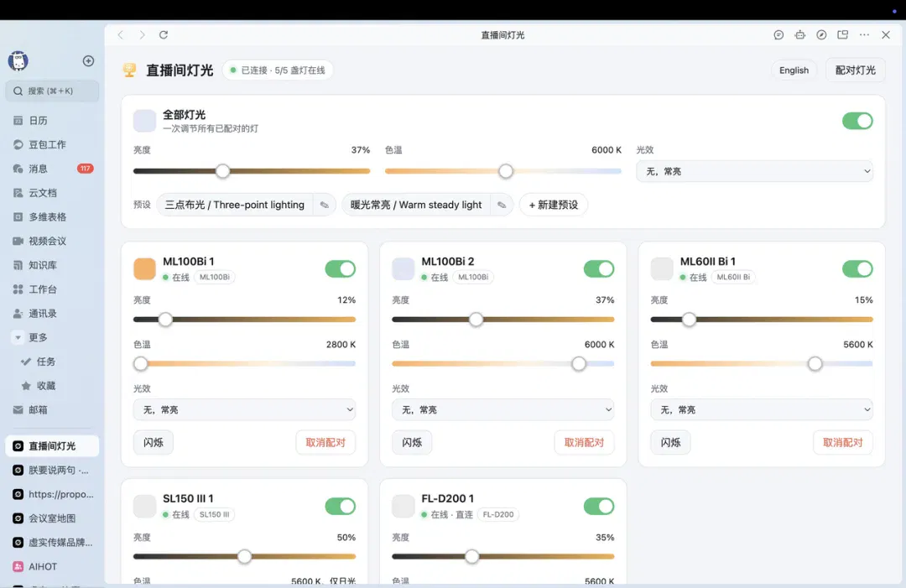Open the chat bubble icon in title bar

[778, 34]
